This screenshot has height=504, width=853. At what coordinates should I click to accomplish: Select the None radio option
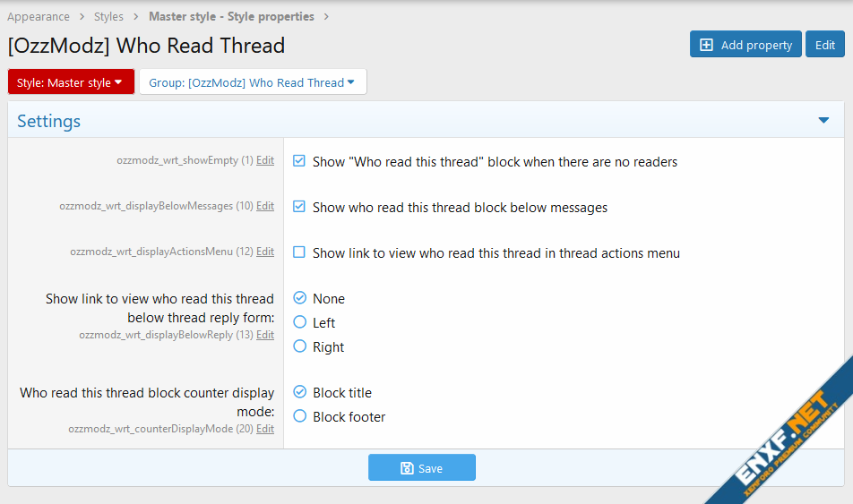[x=300, y=298]
